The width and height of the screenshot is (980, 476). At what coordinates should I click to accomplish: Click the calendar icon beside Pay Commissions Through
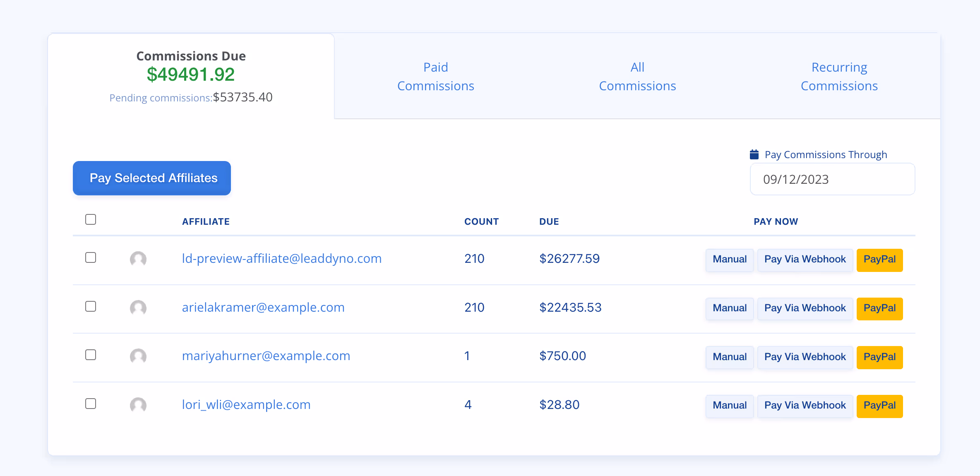click(x=754, y=154)
